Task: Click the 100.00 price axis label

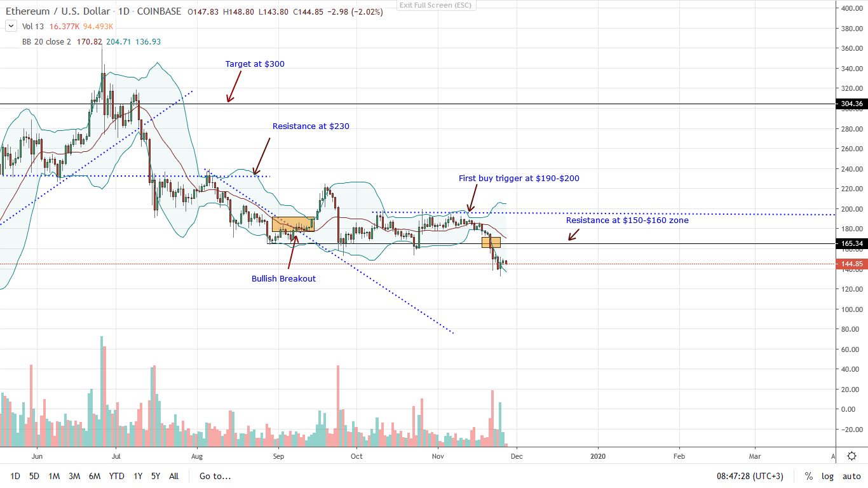Action: [x=852, y=309]
